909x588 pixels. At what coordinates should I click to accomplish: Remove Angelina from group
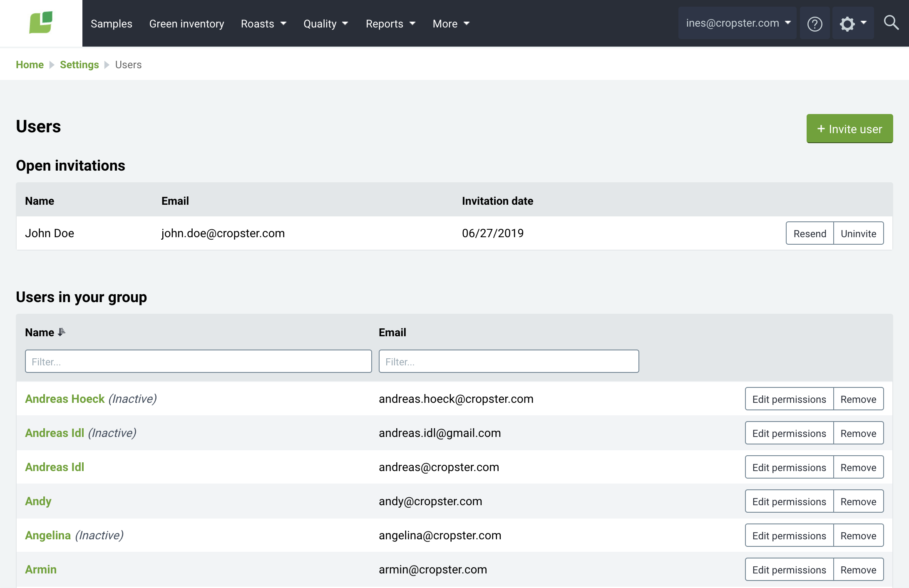click(858, 536)
